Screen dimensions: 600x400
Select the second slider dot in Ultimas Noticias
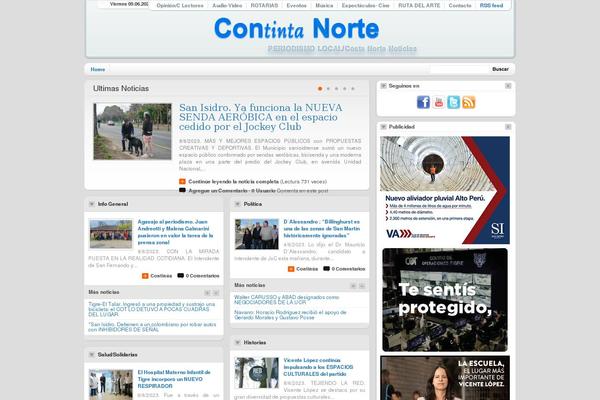[x=329, y=89]
